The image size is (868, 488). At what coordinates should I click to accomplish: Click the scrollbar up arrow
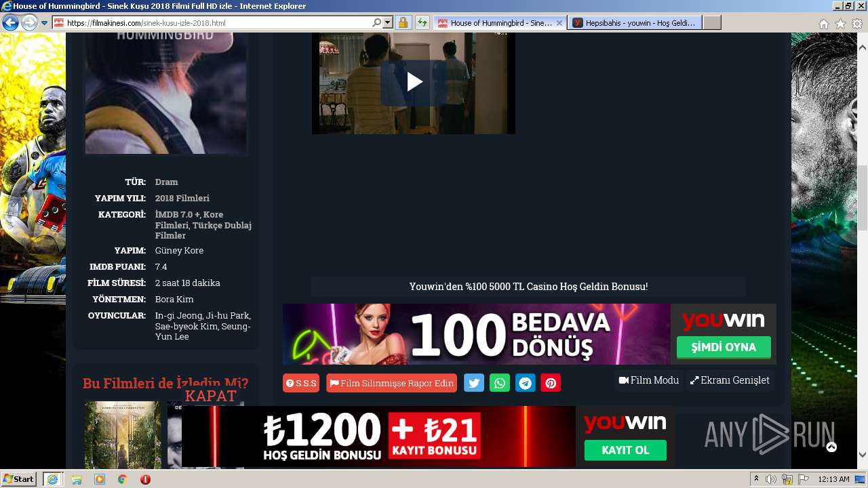863,47
